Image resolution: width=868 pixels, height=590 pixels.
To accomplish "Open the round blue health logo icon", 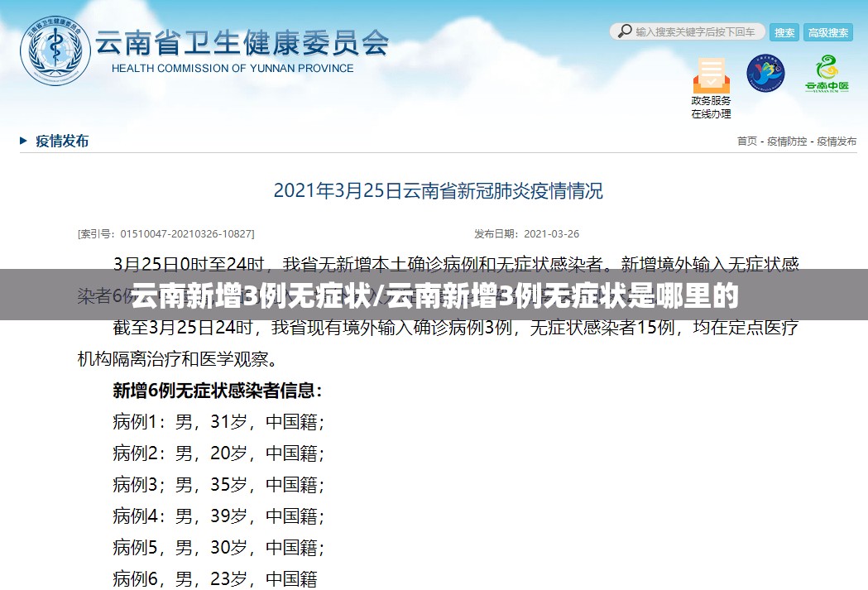I will coord(765,73).
